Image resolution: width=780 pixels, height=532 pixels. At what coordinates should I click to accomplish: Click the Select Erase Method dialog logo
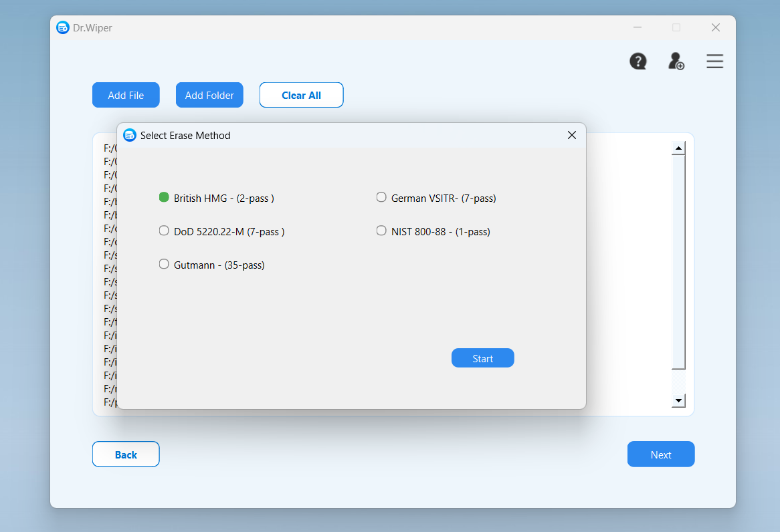[130, 135]
